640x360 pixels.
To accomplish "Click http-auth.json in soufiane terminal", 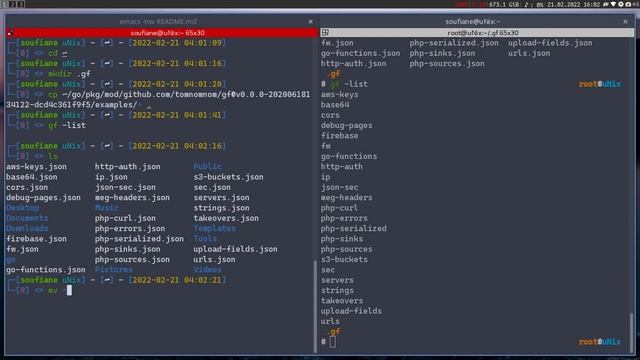I will pyautogui.click(x=128, y=167).
